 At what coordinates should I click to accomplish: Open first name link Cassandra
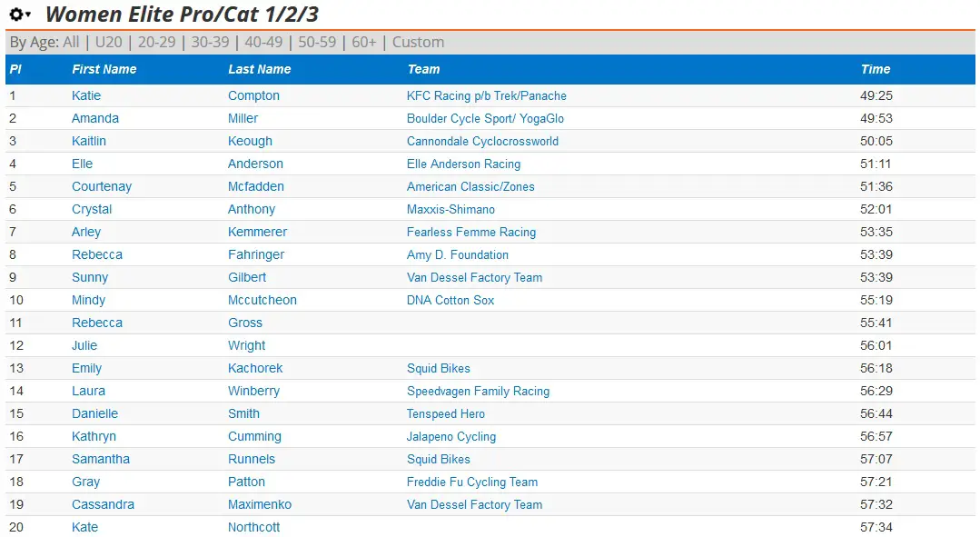coord(104,504)
